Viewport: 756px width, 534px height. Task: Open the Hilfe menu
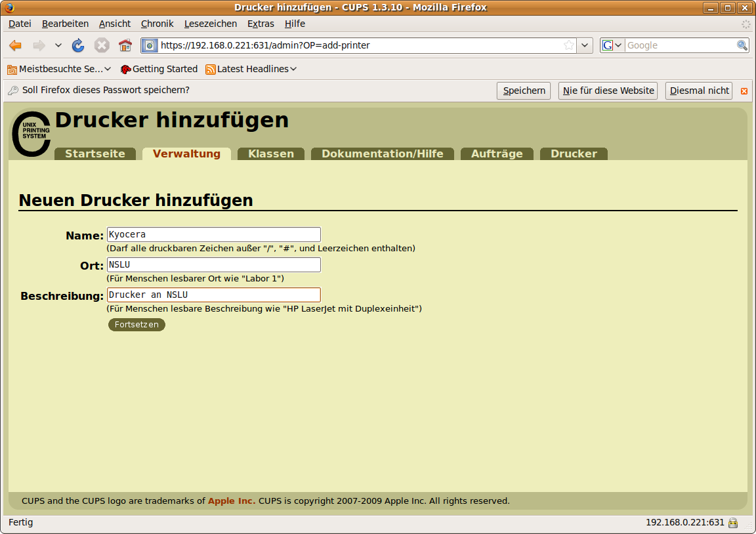pos(295,24)
